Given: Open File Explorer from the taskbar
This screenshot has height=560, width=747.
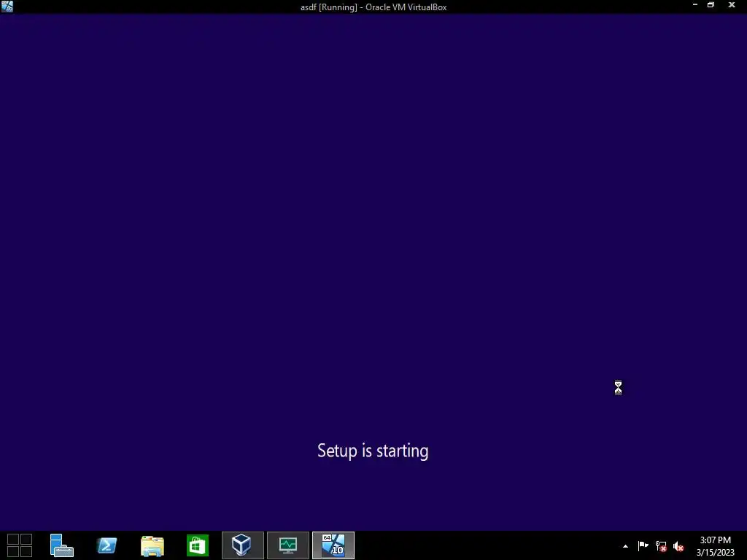Looking at the screenshot, I should pyautogui.click(x=152, y=545).
